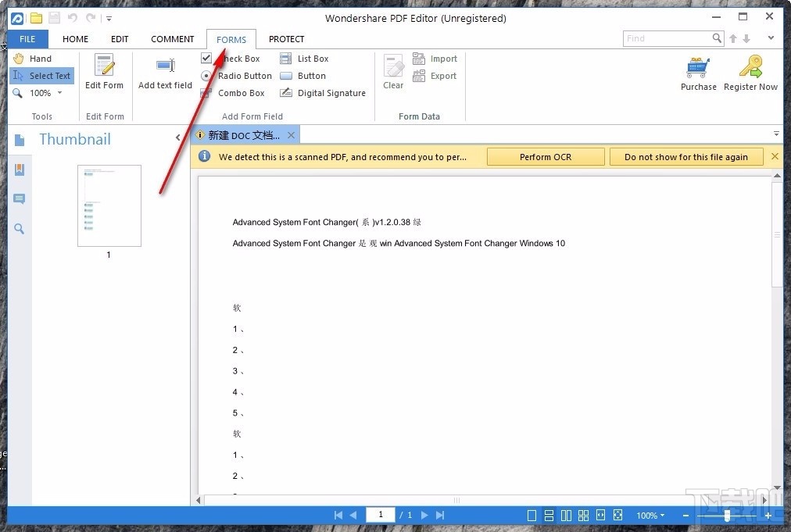Fit page to width

click(600, 516)
